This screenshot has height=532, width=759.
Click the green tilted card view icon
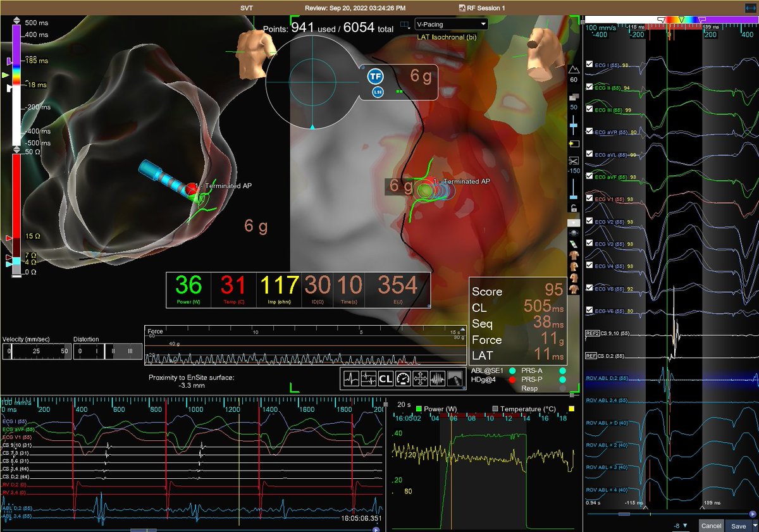574,244
